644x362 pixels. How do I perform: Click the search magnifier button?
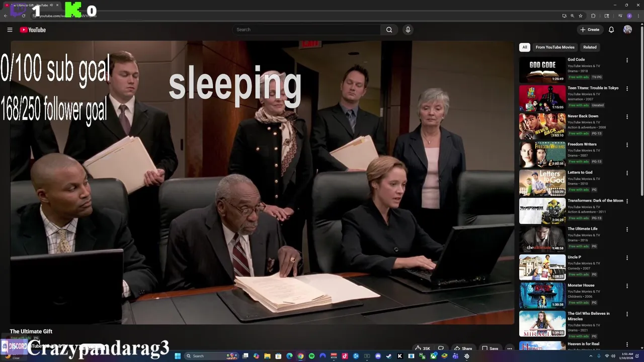(389, 30)
